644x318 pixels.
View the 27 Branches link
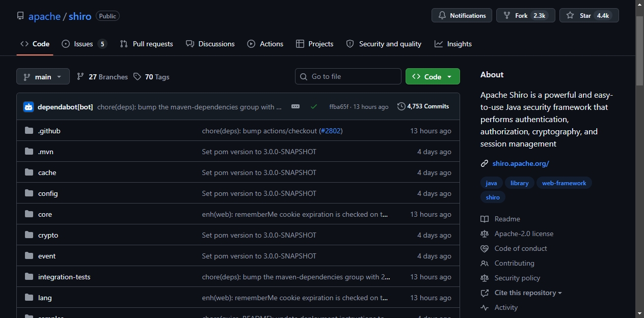pos(102,77)
